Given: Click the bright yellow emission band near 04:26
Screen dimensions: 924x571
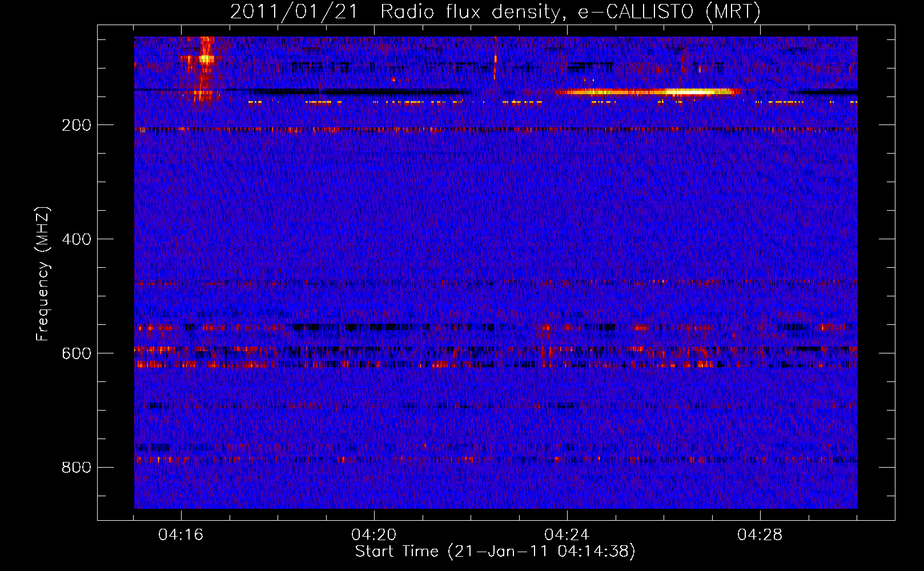Looking at the screenshot, I should pos(648,92).
